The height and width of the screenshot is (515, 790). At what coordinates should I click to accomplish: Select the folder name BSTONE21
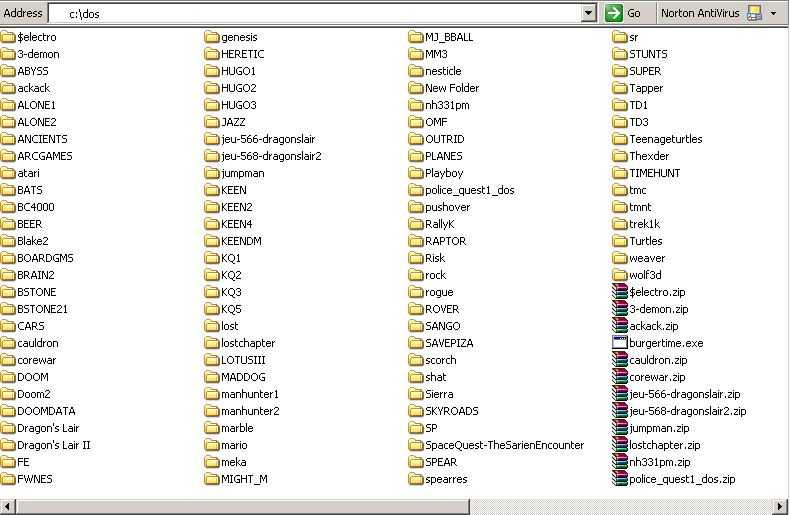42,309
